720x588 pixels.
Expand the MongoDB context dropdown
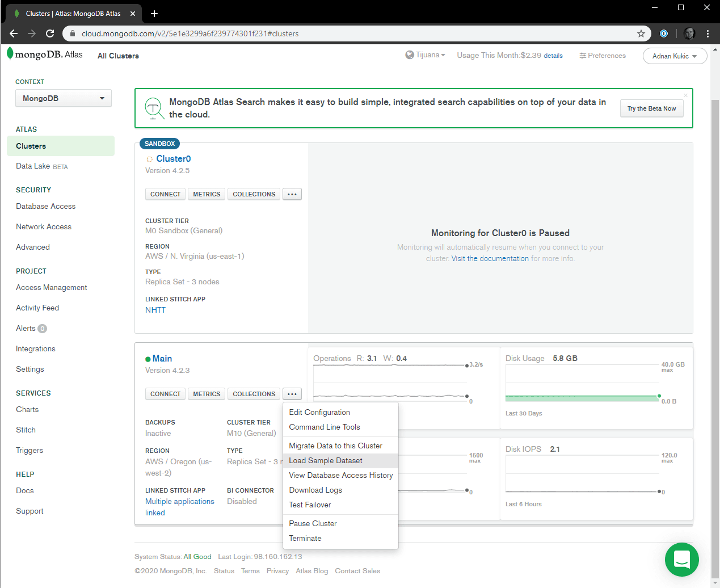click(x=64, y=98)
